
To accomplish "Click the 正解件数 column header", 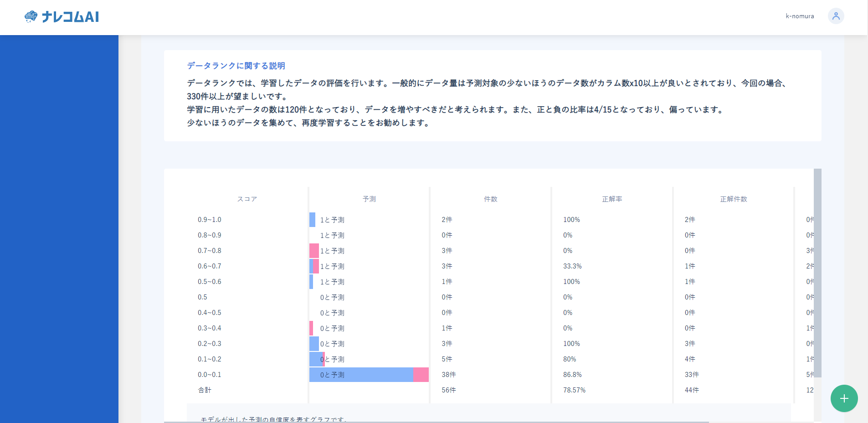I will [734, 199].
